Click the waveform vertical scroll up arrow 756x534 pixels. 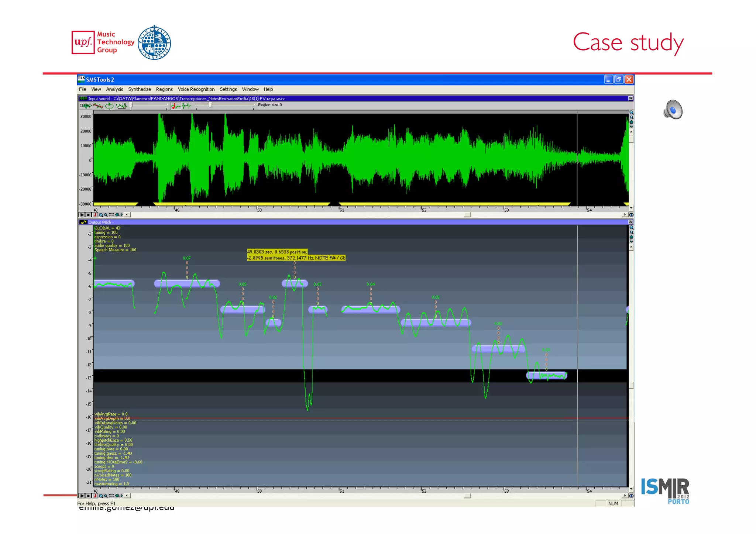pos(631,132)
